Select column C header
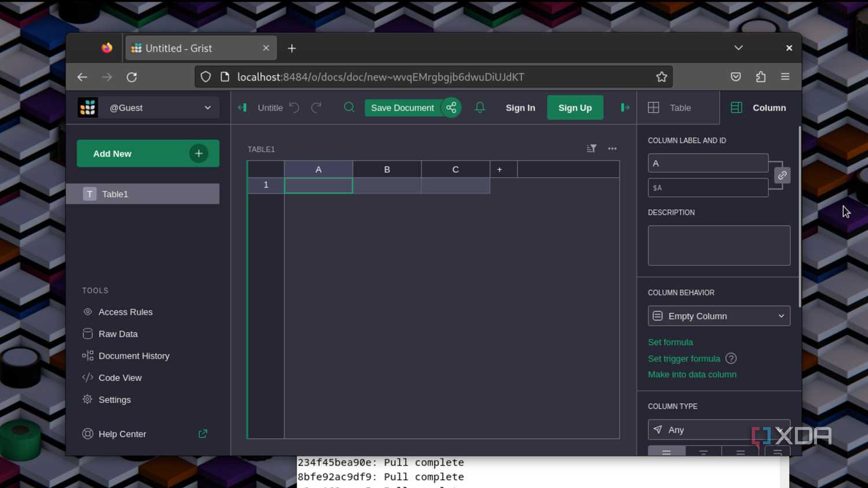This screenshot has width=868, height=488. (x=455, y=169)
